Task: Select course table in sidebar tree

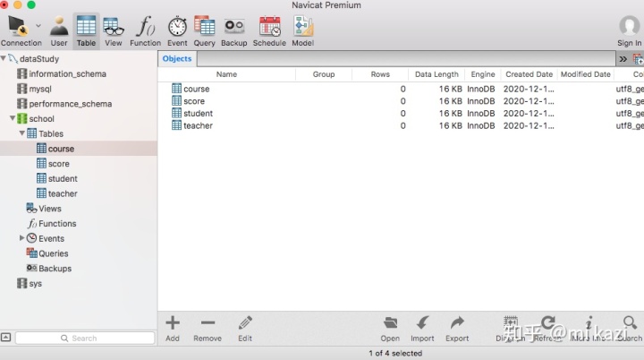Action: click(x=79, y=149)
